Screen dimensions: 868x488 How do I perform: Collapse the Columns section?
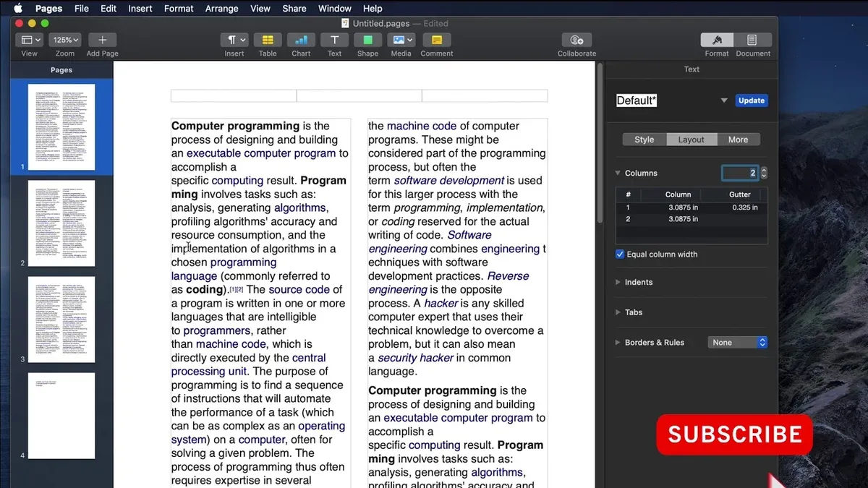click(x=618, y=174)
